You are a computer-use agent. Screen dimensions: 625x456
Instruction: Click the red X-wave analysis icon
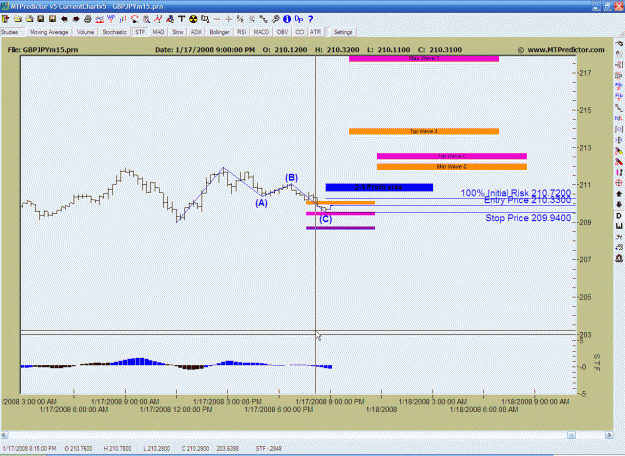pyautogui.click(x=158, y=19)
